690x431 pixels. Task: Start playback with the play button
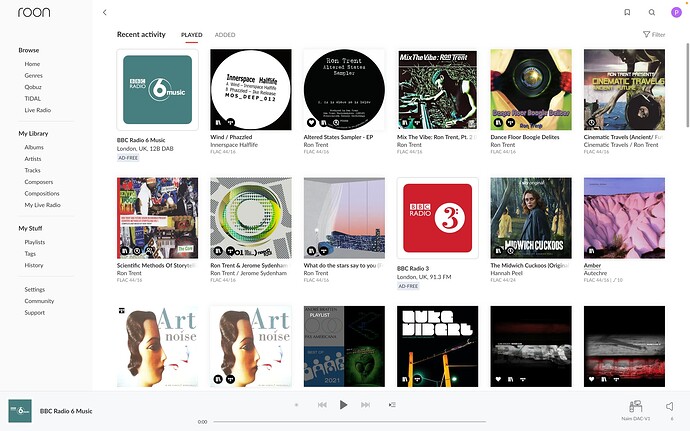click(343, 405)
